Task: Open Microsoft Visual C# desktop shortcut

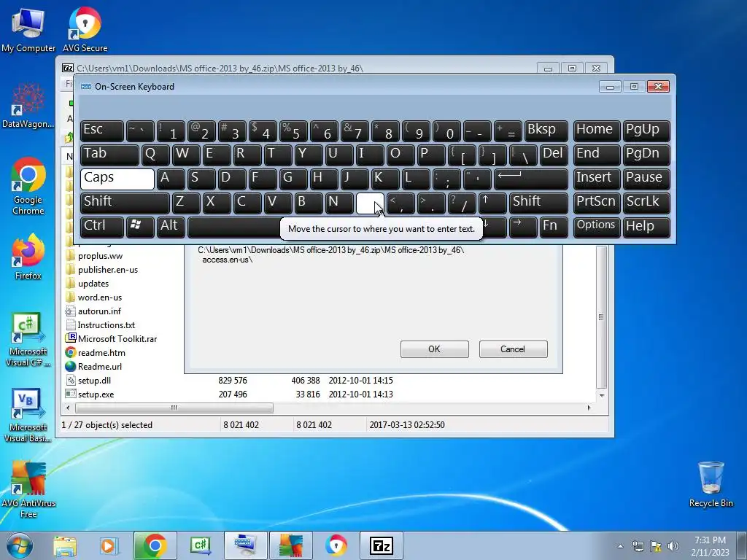Action: pos(28,340)
